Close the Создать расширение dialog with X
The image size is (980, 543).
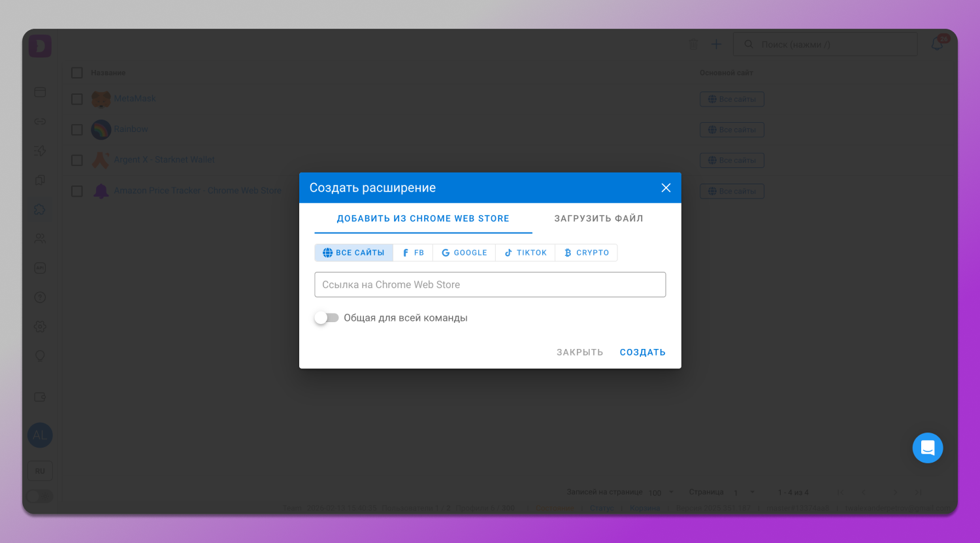pyautogui.click(x=666, y=188)
